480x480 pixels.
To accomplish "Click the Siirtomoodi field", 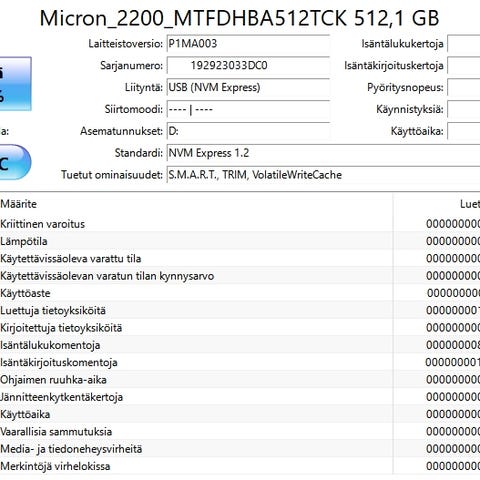I will pyautogui.click(x=248, y=109).
